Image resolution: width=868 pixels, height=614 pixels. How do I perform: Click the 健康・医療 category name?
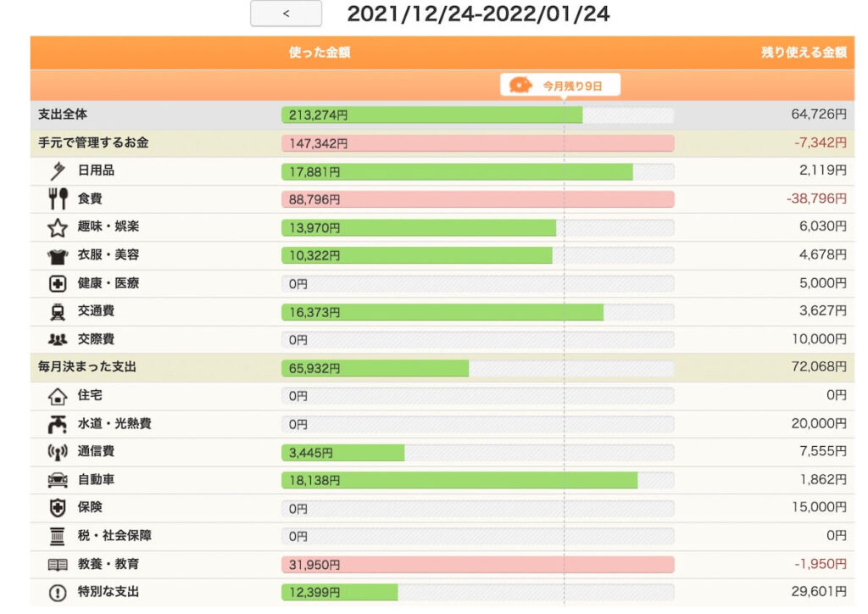click(x=108, y=283)
